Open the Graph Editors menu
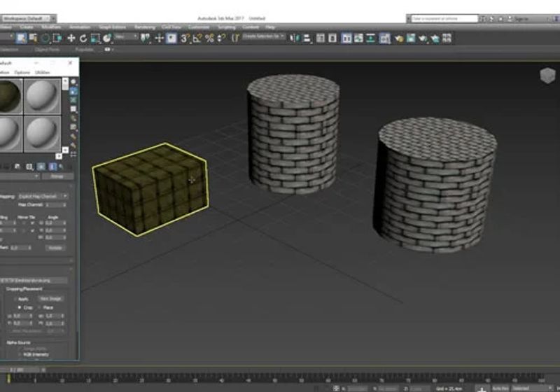 (x=112, y=27)
